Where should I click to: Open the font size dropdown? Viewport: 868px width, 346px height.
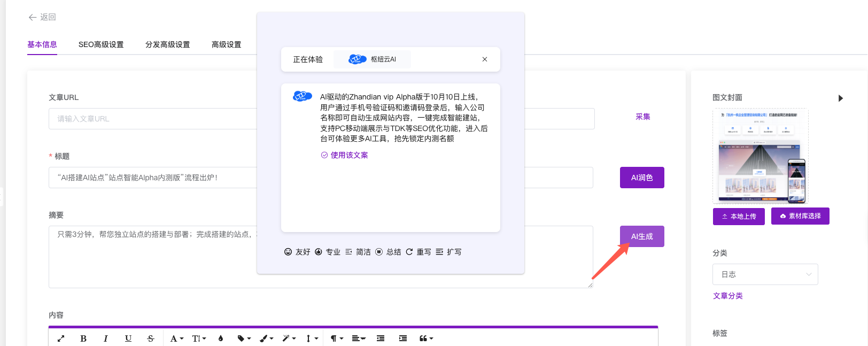(199, 339)
